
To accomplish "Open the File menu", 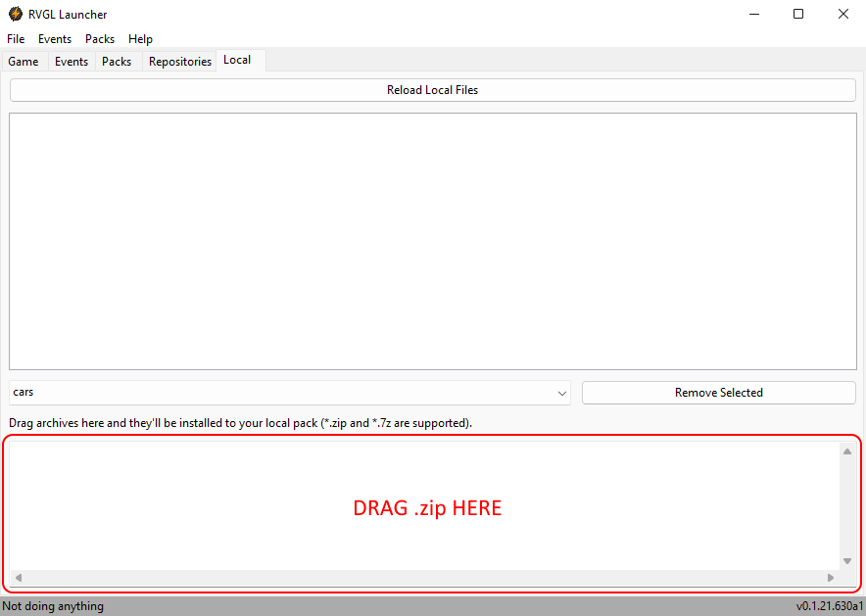I will [x=16, y=39].
